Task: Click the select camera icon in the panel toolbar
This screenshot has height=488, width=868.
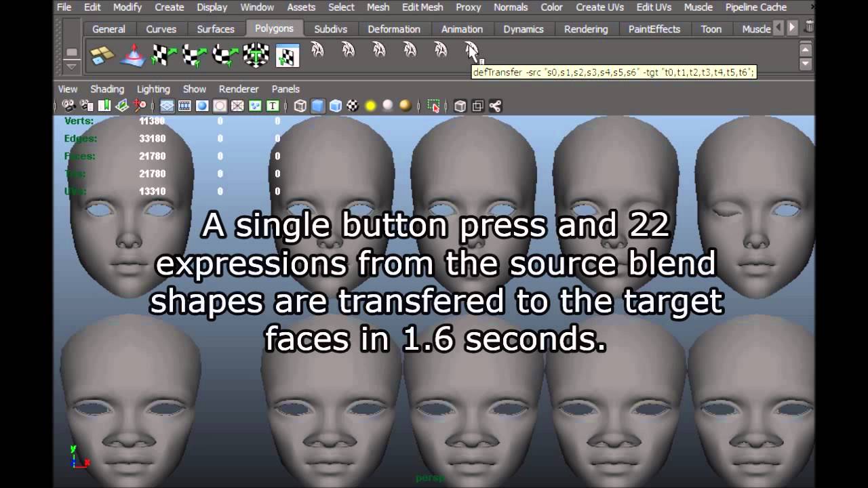Action: (68, 106)
